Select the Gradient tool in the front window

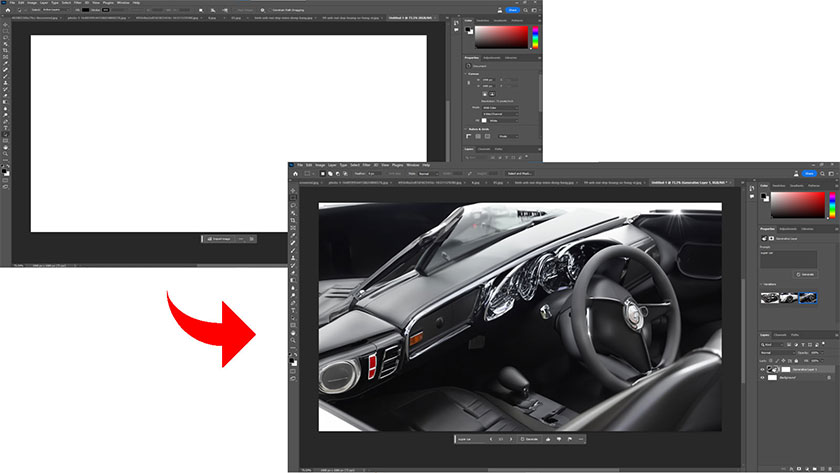(x=293, y=281)
